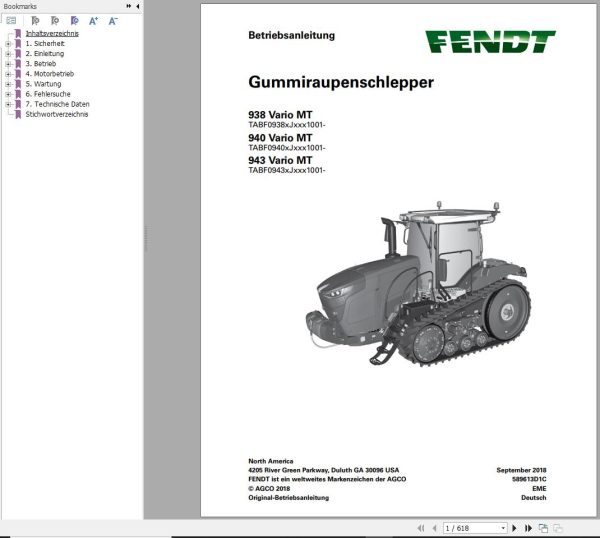Viewport: 600px width, 538px height.
Task: Click the Betriebsanleitung title text
Action: click(x=292, y=35)
